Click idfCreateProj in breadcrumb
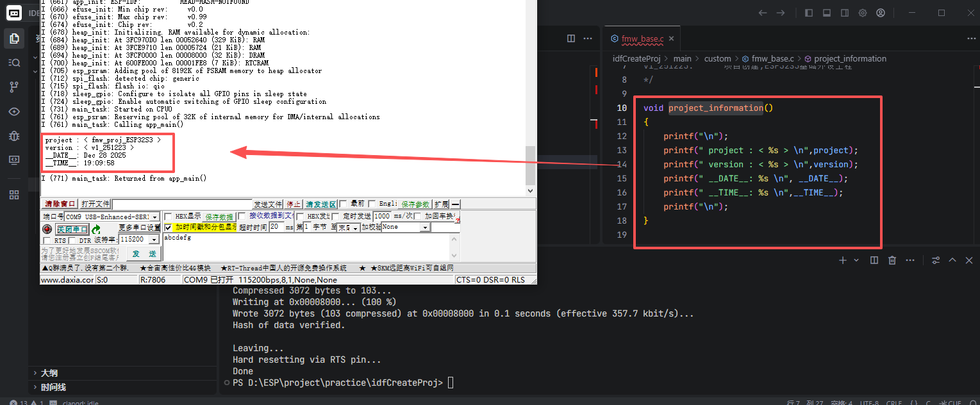 tap(636, 58)
